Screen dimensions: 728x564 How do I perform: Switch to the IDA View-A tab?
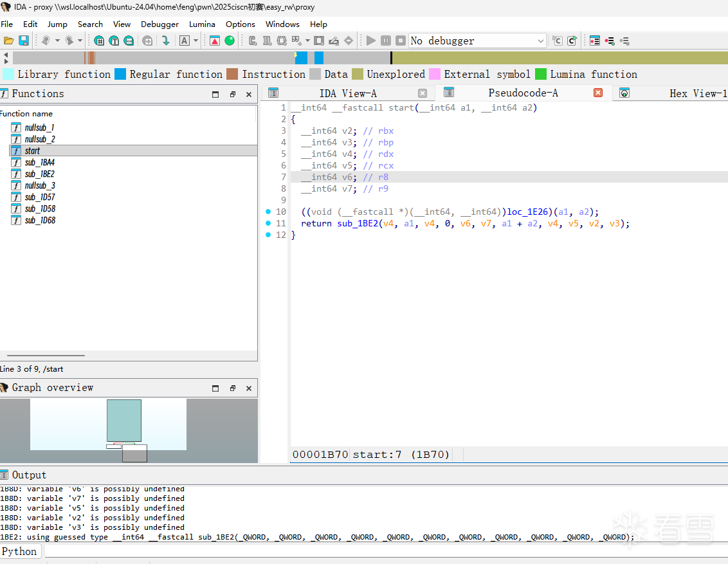[347, 93]
